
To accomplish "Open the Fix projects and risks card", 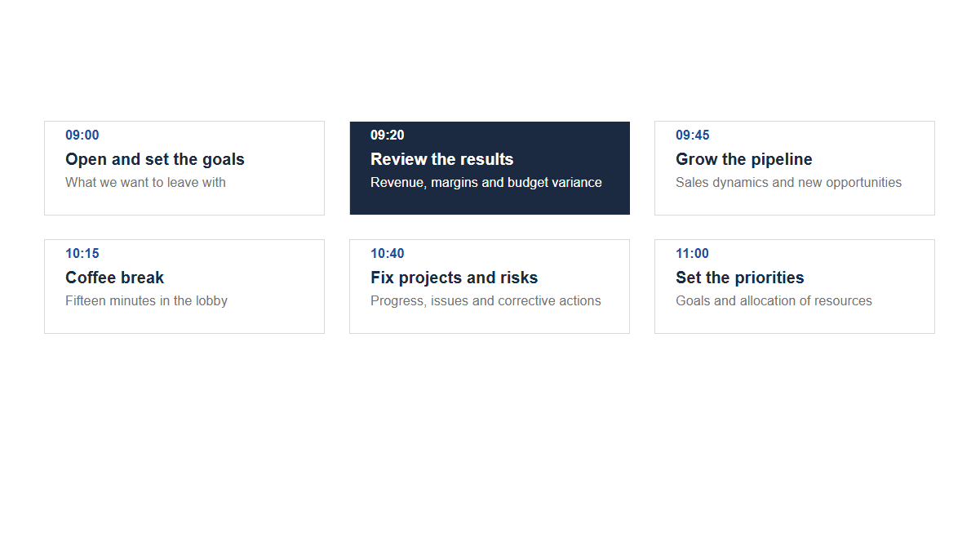I will pyautogui.click(x=490, y=287).
